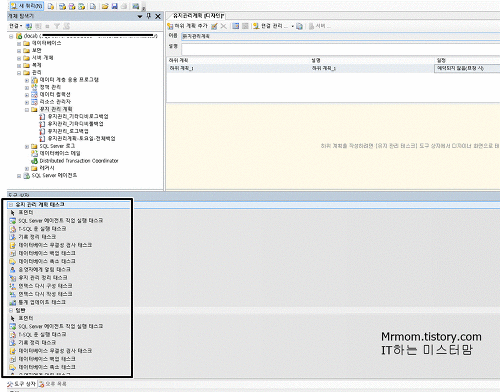Select 유지관리_기타디비풀백업 plan

(75, 124)
